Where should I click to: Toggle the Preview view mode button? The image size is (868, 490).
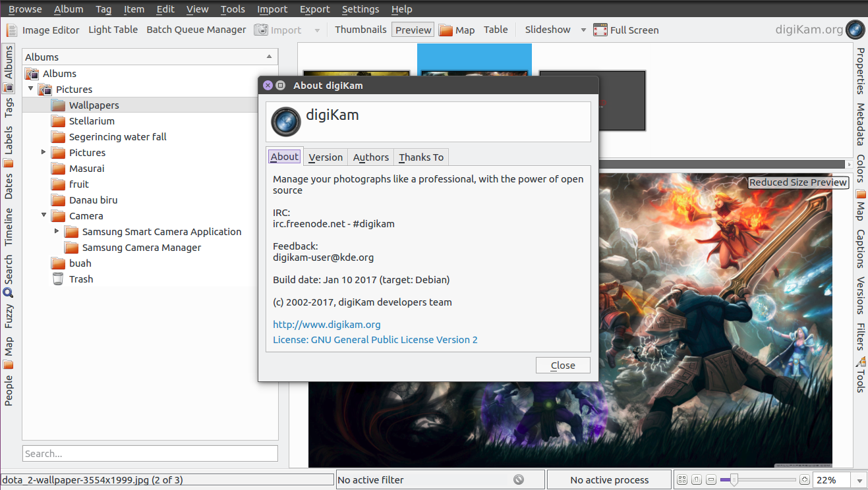click(x=413, y=30)
